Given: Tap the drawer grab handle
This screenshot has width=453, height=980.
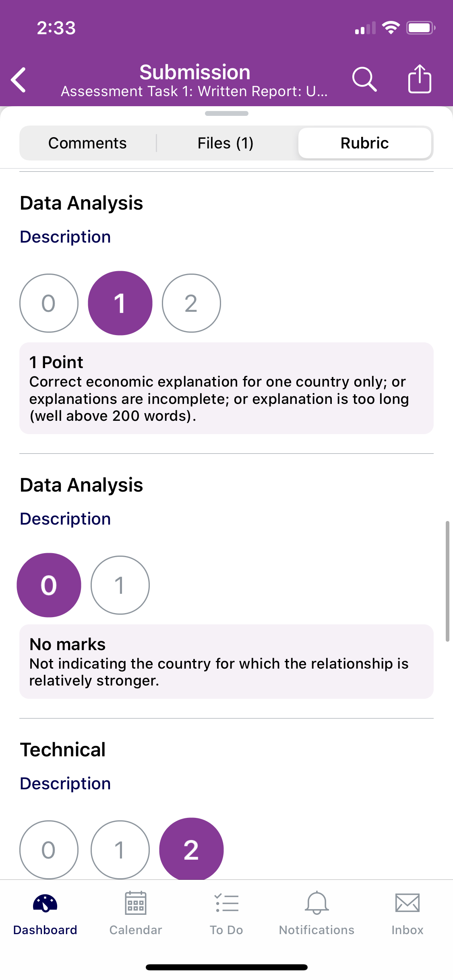Looking at the screenshot, I should (227, 113).
